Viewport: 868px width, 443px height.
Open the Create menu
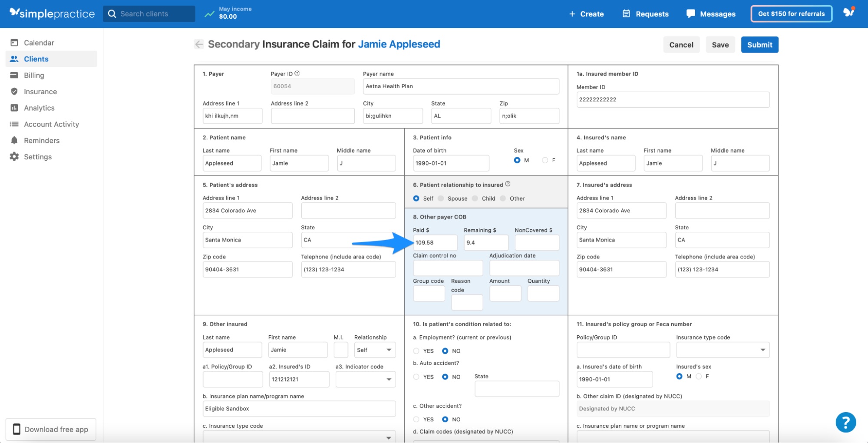587,13
